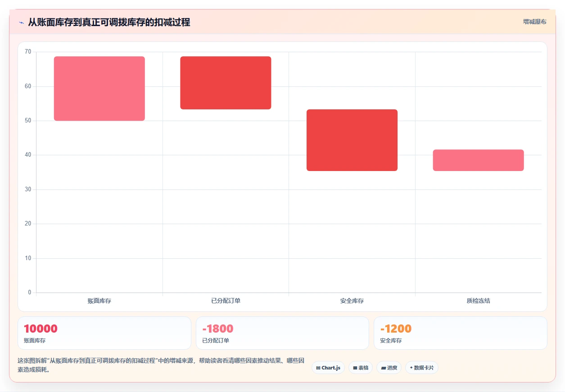
Task: Select the 已分配订单 red bar
Action: pyautogui.click(x=226, y=83)
